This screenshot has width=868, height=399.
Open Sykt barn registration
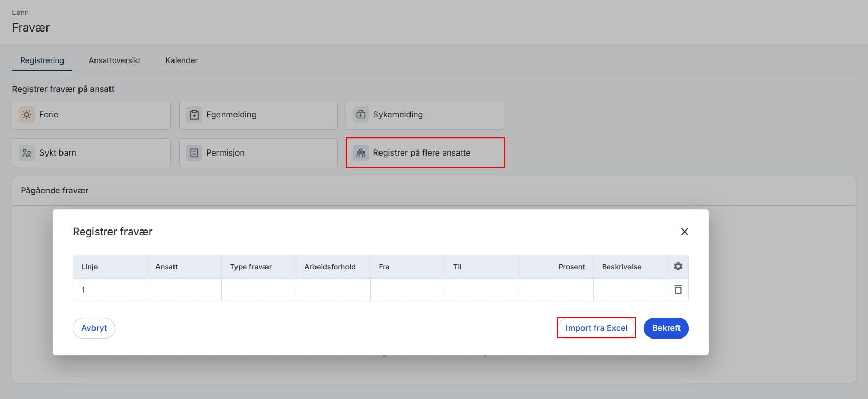coord(91,153)
